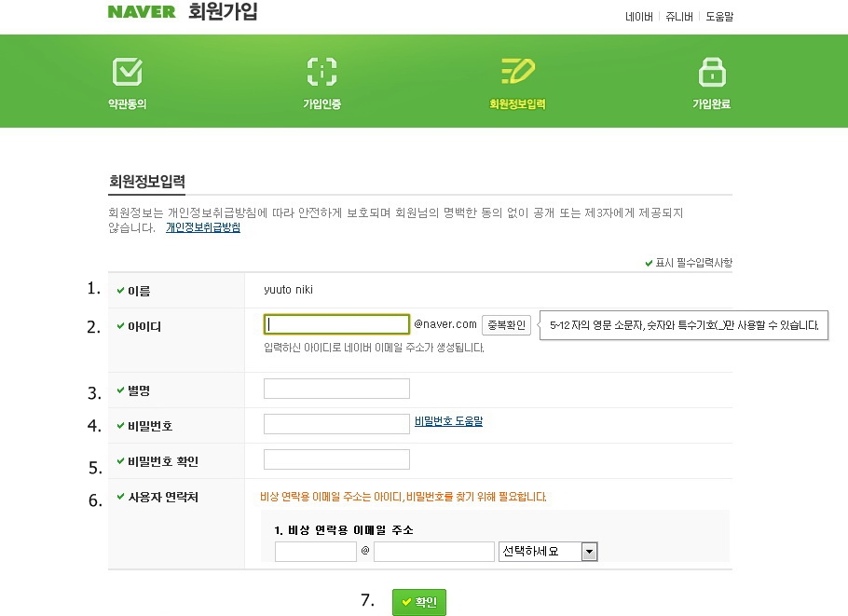Screen dimensions: 848x616
Task: Select the 가입완료 lock step icon
Action: point(712,72)
